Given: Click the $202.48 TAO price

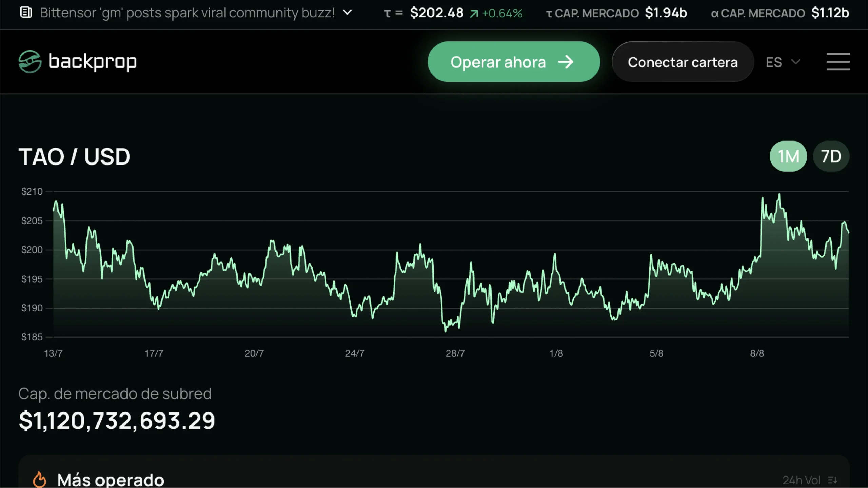Looking at the screenshot, I should point(436,13).
